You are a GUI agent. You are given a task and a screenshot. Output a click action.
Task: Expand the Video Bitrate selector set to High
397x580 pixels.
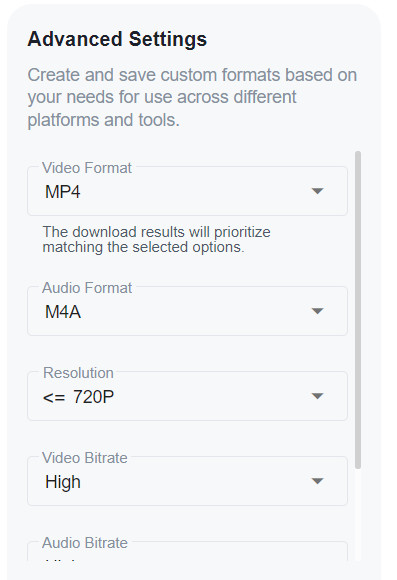187,481
